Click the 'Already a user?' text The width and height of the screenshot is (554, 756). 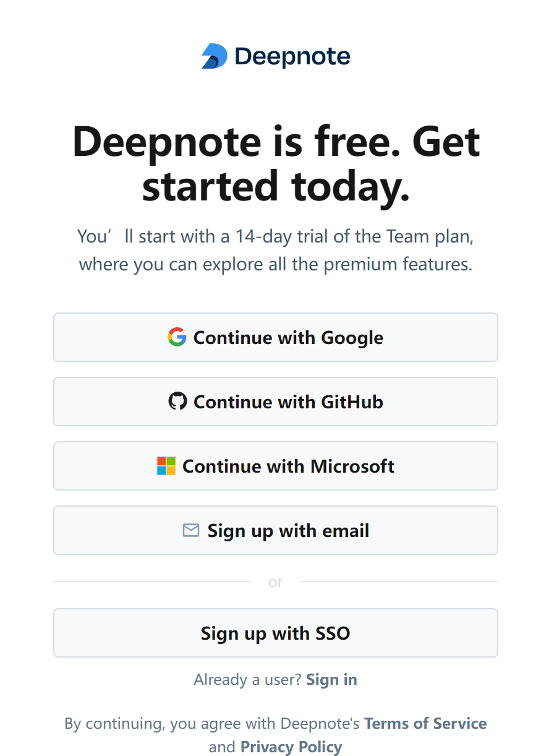click(x=248, y=680)
